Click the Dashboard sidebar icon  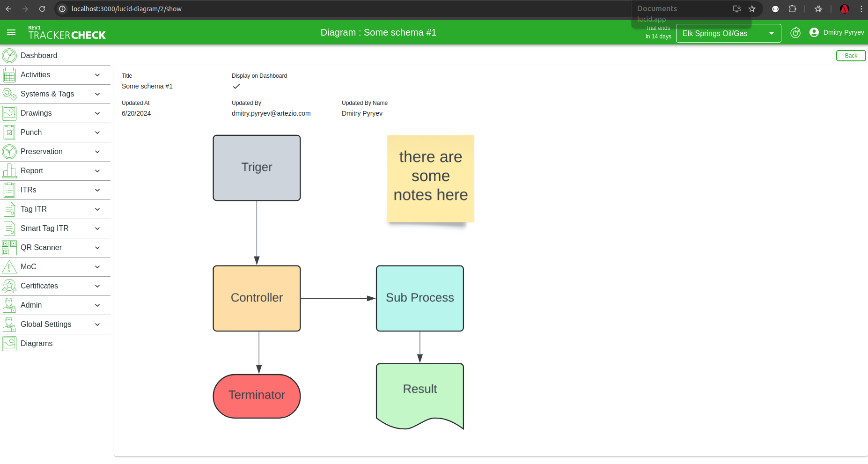point(9,56)
